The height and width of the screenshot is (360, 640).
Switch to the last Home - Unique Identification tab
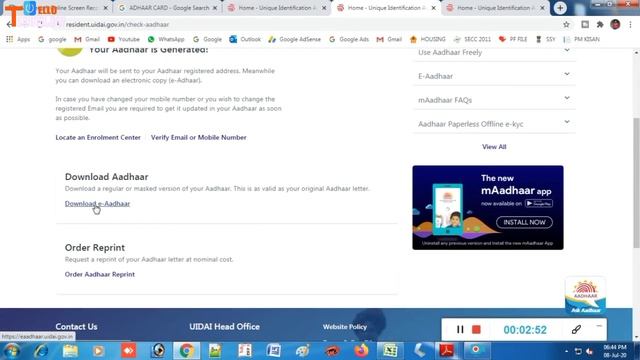coord(496,8)
